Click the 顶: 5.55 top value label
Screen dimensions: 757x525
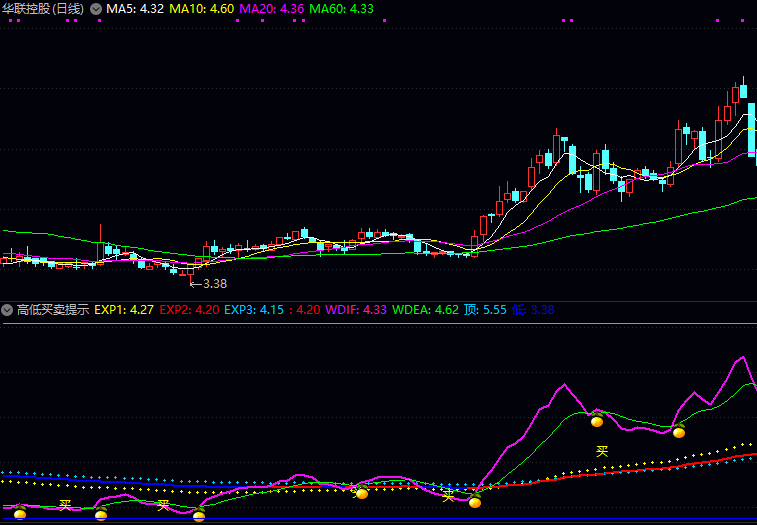point(485,310)
